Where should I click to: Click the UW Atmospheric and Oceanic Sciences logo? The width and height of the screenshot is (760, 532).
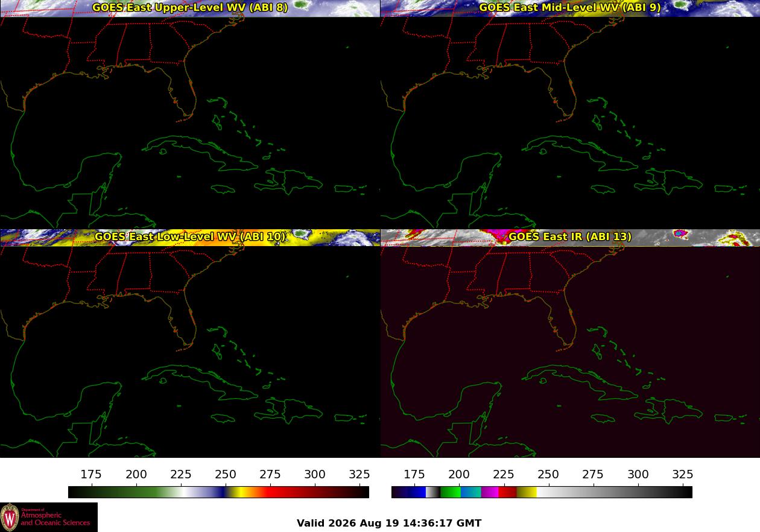(49, 517)
